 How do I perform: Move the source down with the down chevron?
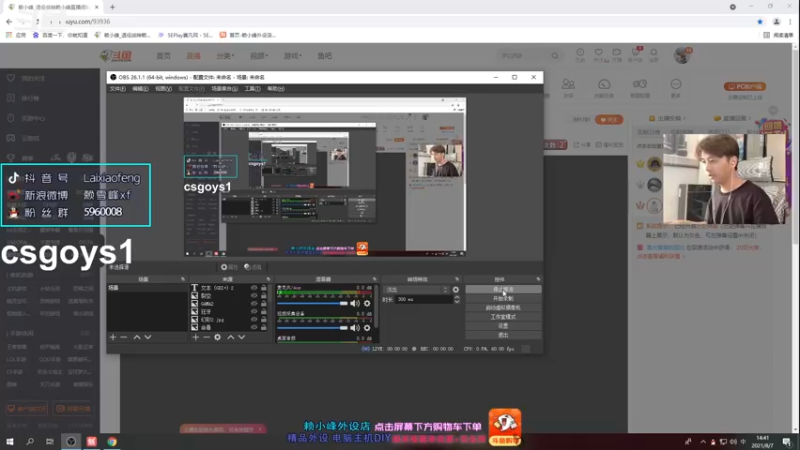pos(241,337)
